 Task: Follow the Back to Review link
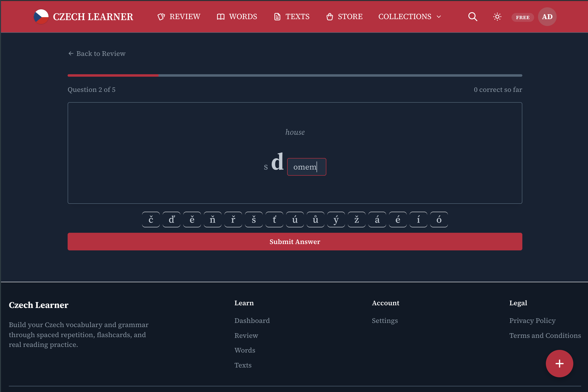[97, 53]
